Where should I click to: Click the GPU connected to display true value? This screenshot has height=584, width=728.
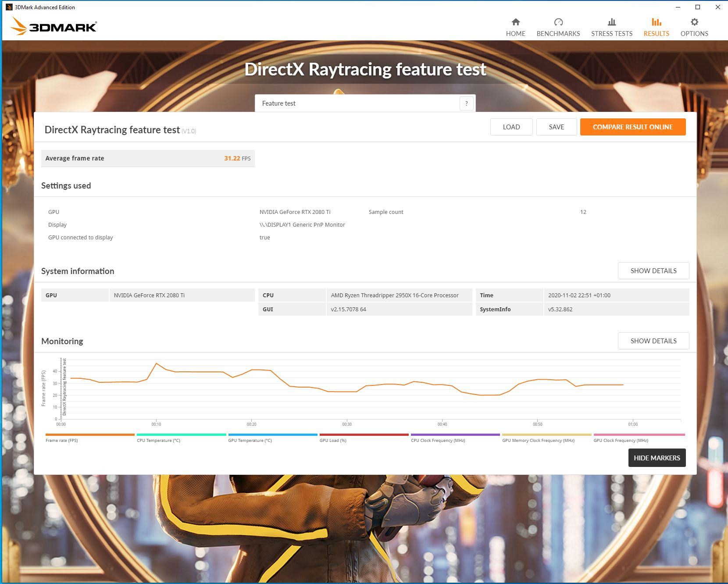pyautogui.click(x=264, y=237)
